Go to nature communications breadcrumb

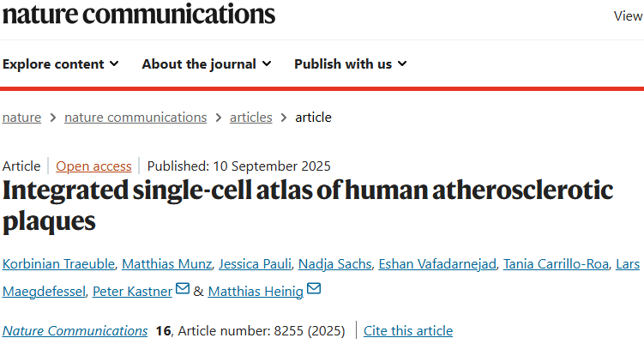pyautogui.click(x=135, y=117)
